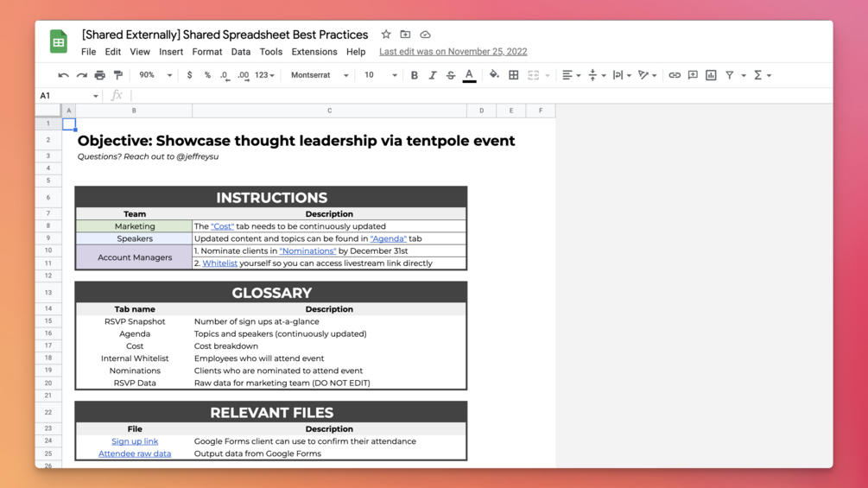Image resolution: width=868 pixels, height=488 pixels.
Task: Open the text color picker
Action: click(469, 75)
